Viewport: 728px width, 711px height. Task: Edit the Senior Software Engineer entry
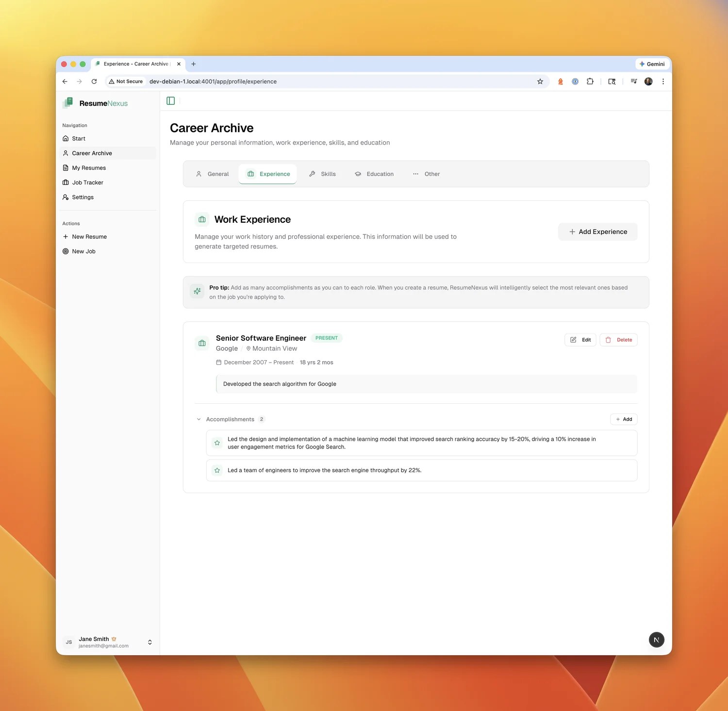click(580, 340)
